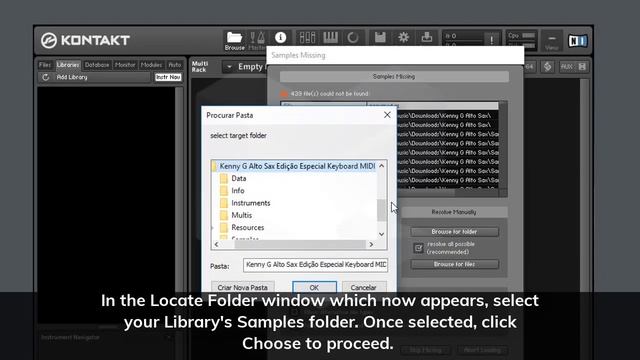Select the Multis folder
Screen dimensions: 640x360
[241, 215]
